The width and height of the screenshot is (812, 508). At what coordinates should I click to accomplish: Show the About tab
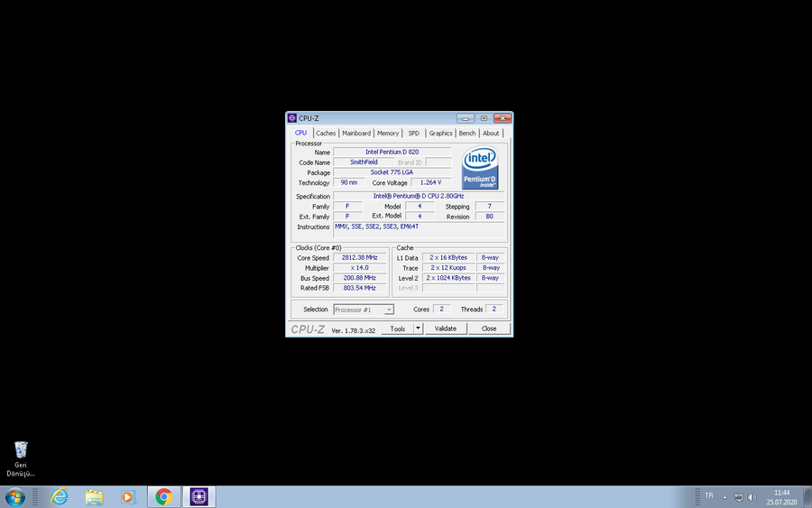pos(491,133)
